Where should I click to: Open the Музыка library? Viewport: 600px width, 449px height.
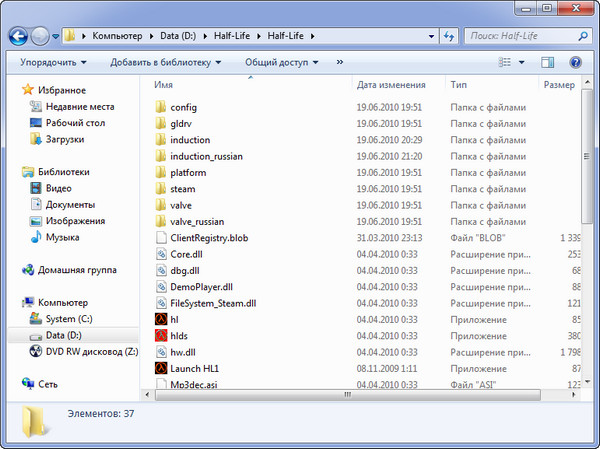point(63,237)
